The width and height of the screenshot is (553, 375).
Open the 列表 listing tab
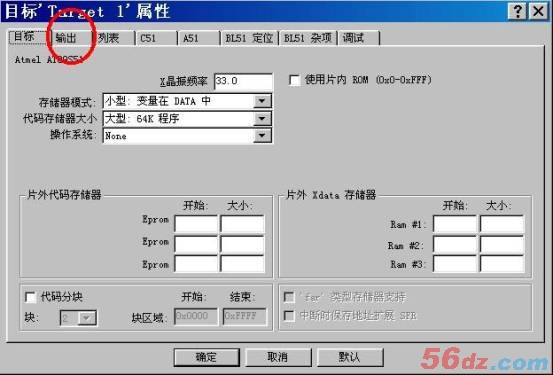(x=113, y=38)
